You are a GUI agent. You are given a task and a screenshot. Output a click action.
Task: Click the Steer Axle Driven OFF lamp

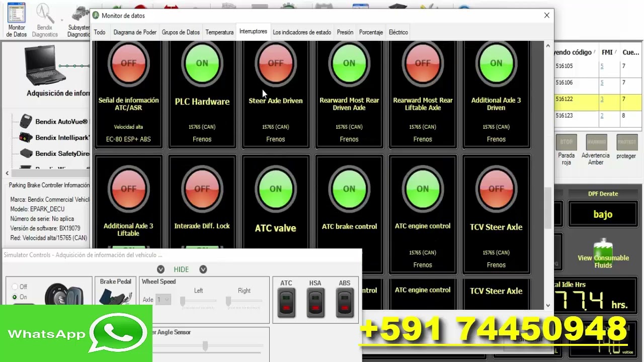[275, 63]
